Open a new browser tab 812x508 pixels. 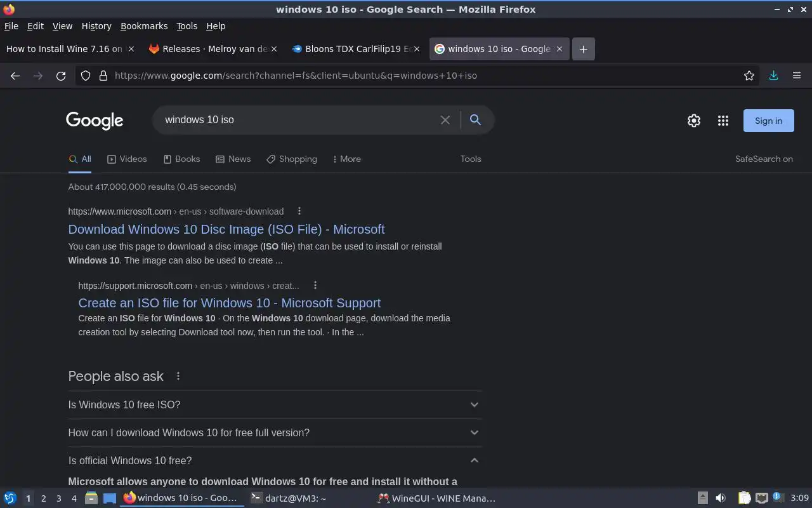tap(583, 49)
